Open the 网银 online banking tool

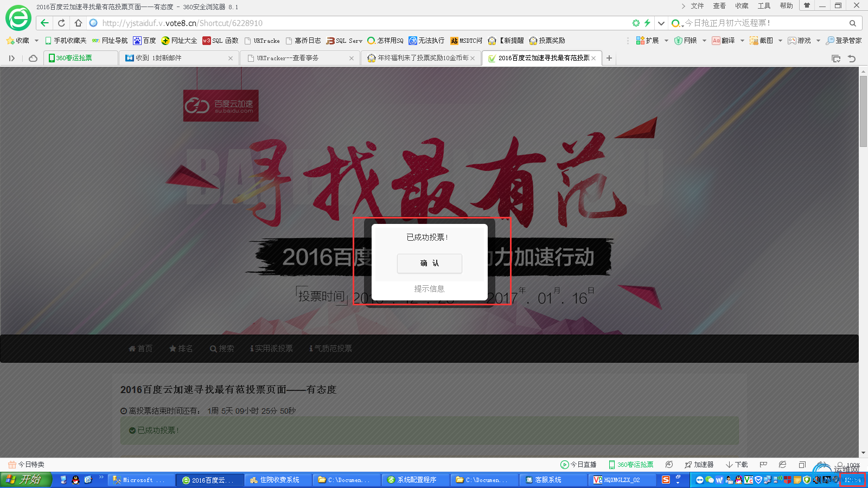coord(686,41)
